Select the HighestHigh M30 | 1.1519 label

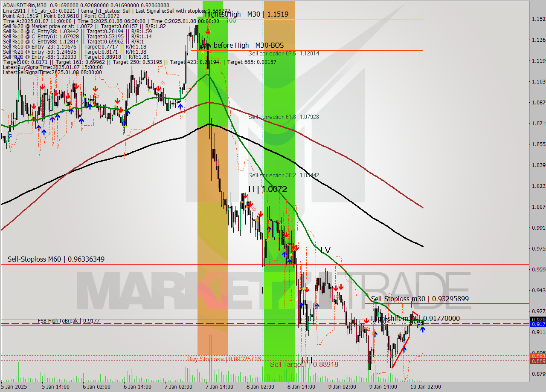tap(246, 14)
